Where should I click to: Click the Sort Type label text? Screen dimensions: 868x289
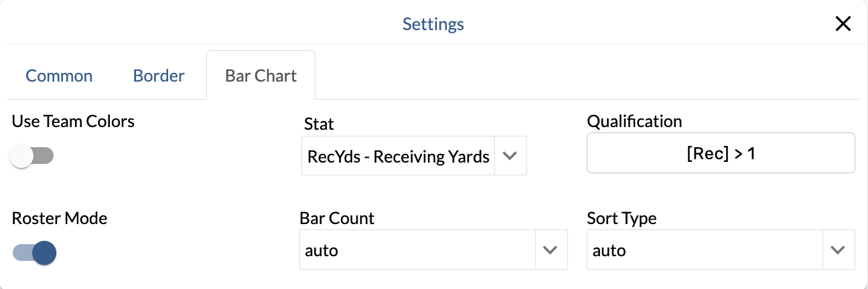point(622,218)
